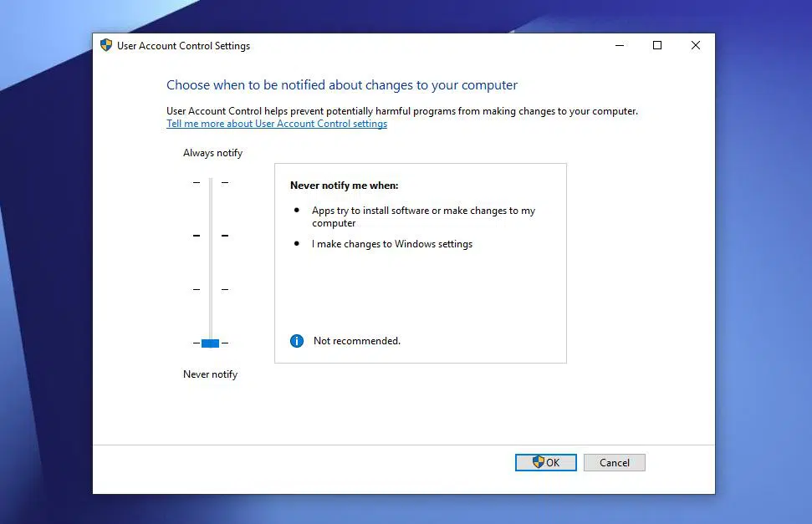812x524 pixels.
Task: Maximize the User Account Control Settings window
Action: [657, 46]
